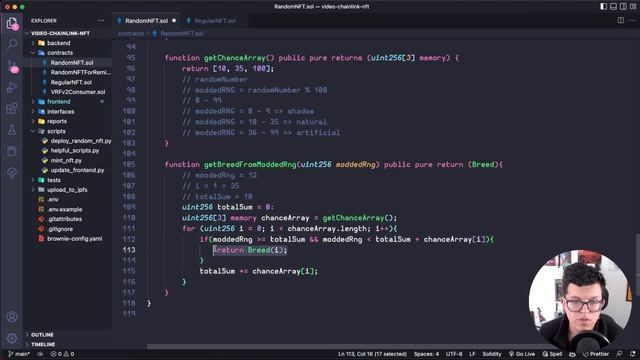Switch to the RandomNFT.sol editor tab

pyautogui.click(x=146, y=20)
